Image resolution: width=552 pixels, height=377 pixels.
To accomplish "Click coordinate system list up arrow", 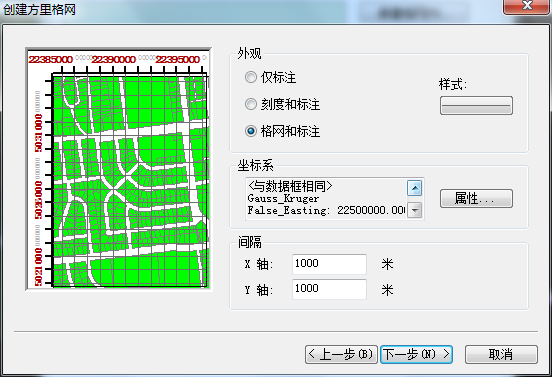I will (415, 188).
